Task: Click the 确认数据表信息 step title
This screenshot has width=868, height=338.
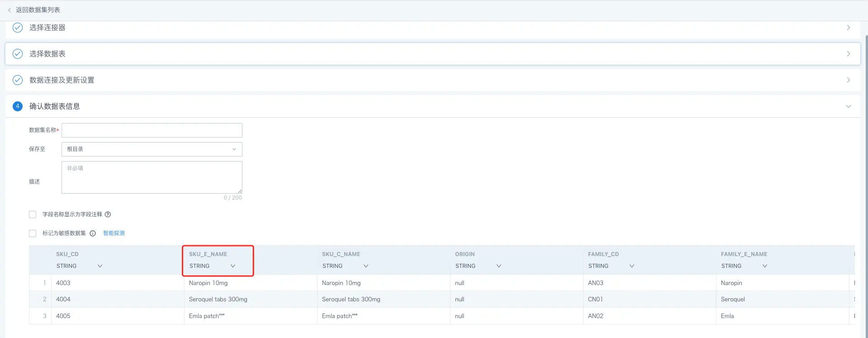Action: (55, 106)
